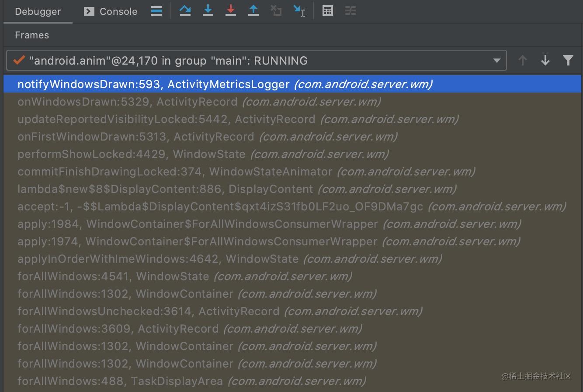Click the Trace Current Stream Chain icon

pyautogui.click(x=350, y=11)
